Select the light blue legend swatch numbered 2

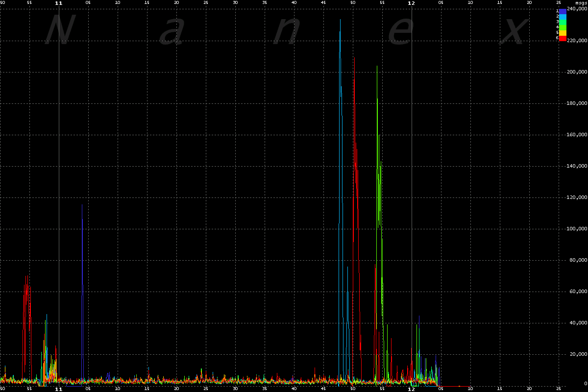click(x=563, y=16)
